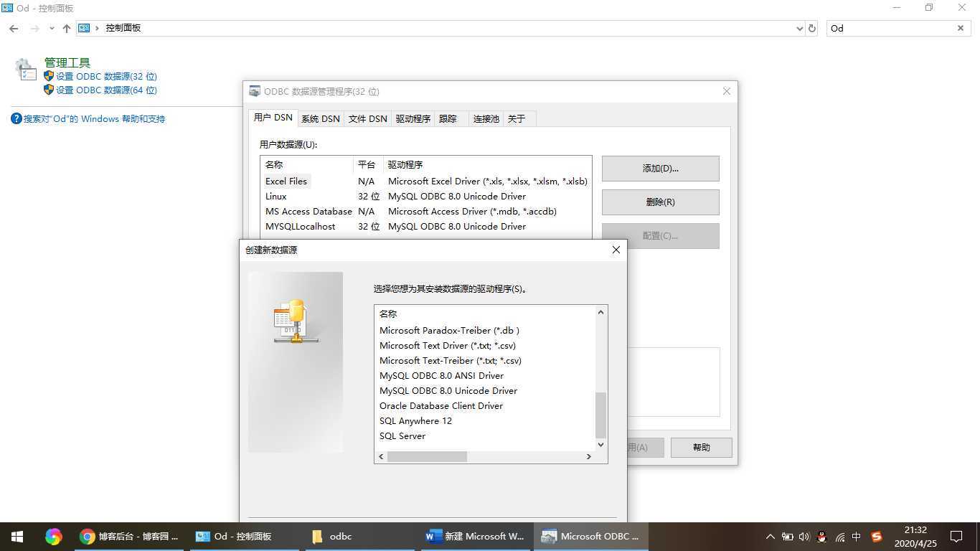
Task: Close the ODBC 数据源管理程序 window
Action: pyautogui.click(x=726, y=91)
